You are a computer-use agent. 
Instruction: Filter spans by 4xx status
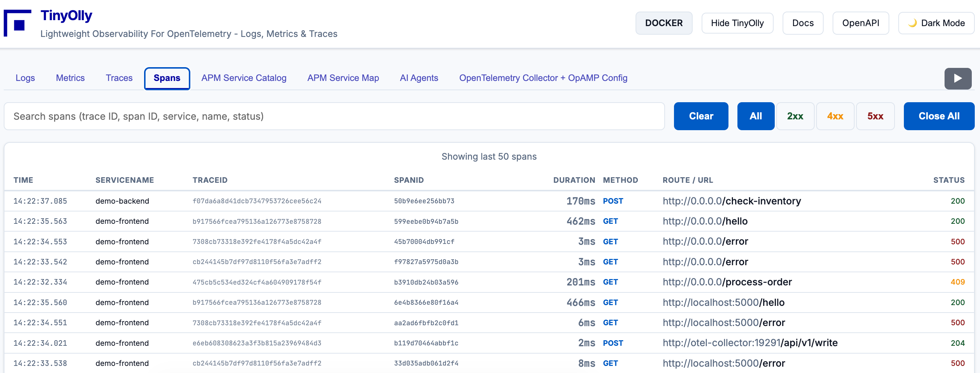835,116
